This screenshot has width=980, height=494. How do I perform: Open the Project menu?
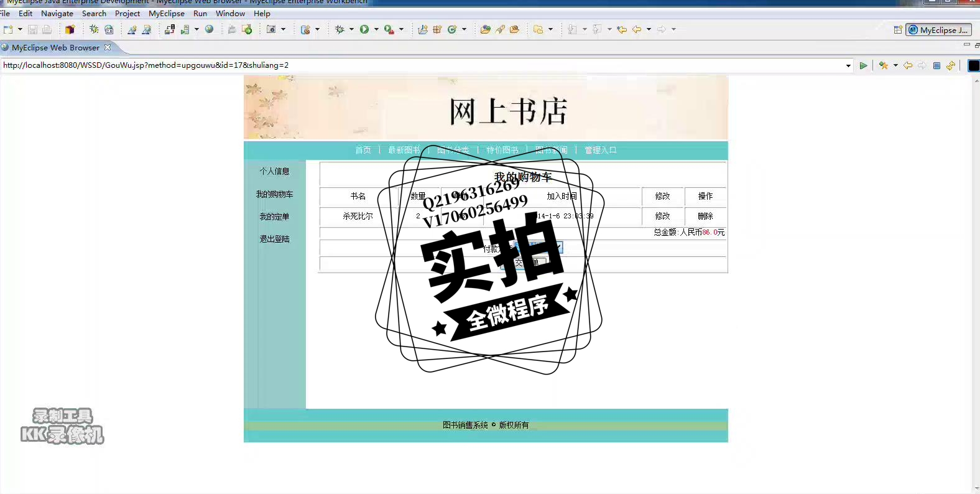pos(127,13)
